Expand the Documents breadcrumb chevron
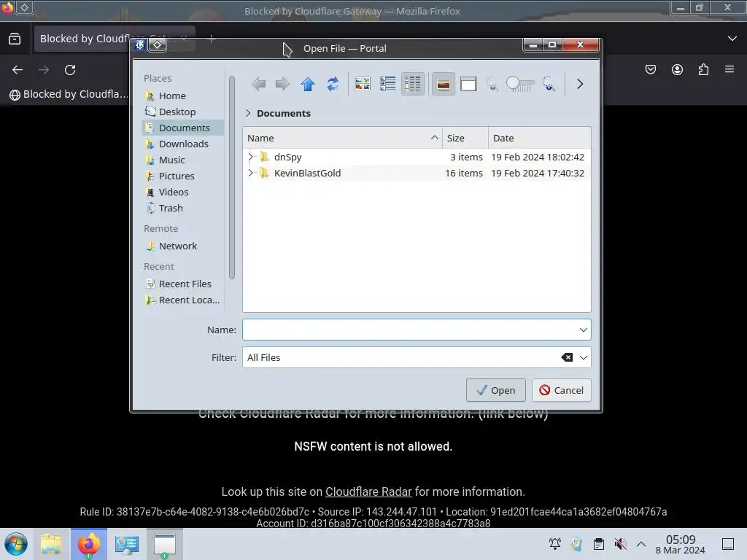Screen dimensions: 747x560 [x=248, y=113]
